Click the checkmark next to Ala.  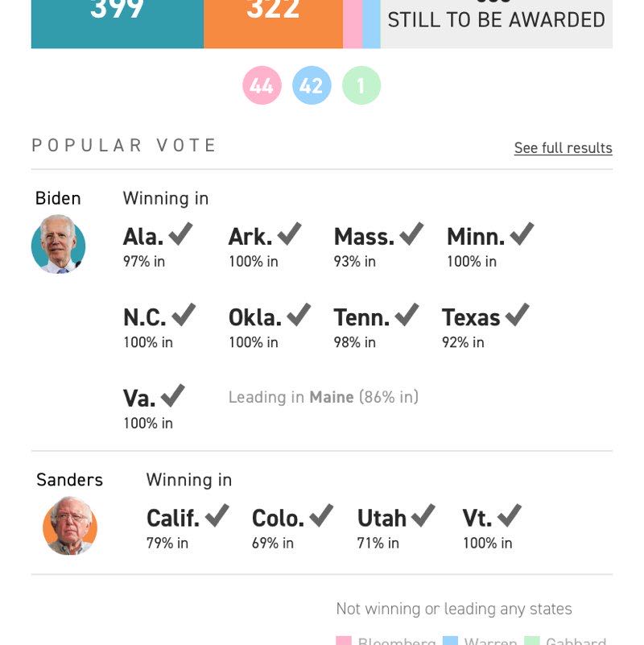point(180,234)
